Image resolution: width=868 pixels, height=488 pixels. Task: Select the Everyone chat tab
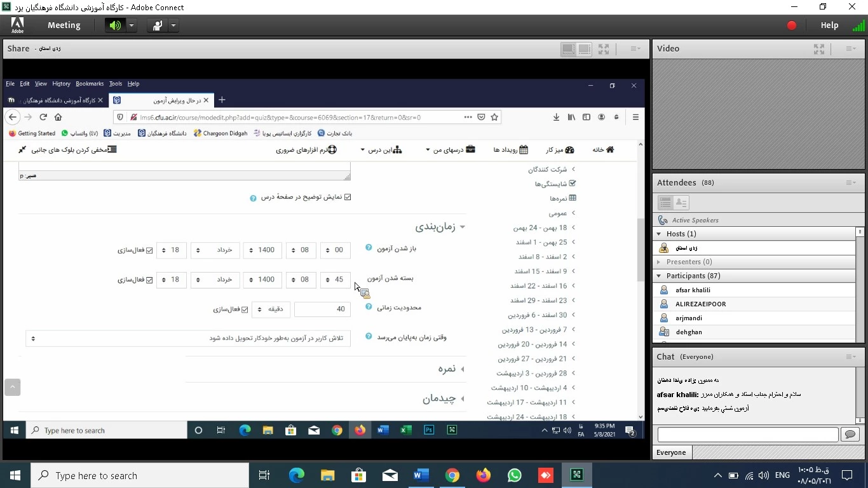[672, 452]
